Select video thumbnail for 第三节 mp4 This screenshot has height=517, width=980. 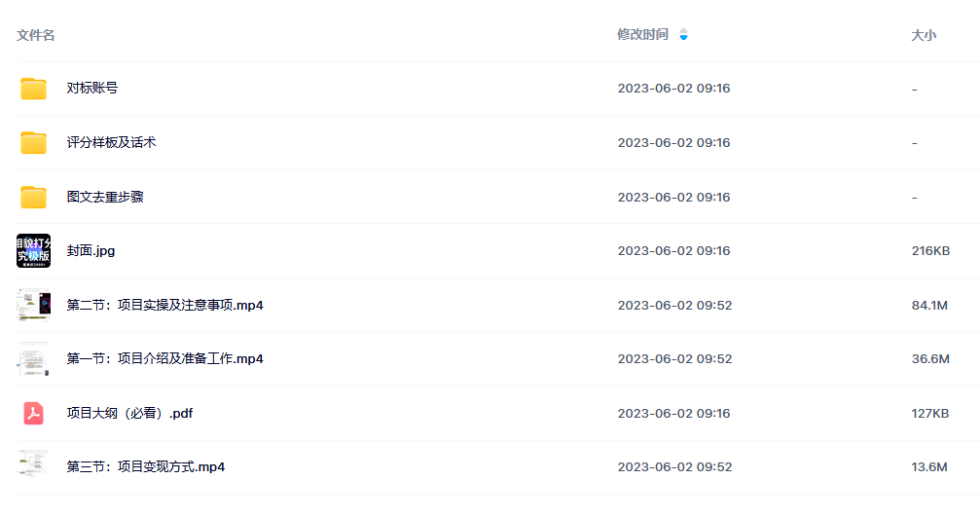pyautogui.click(x=33, y=466)
